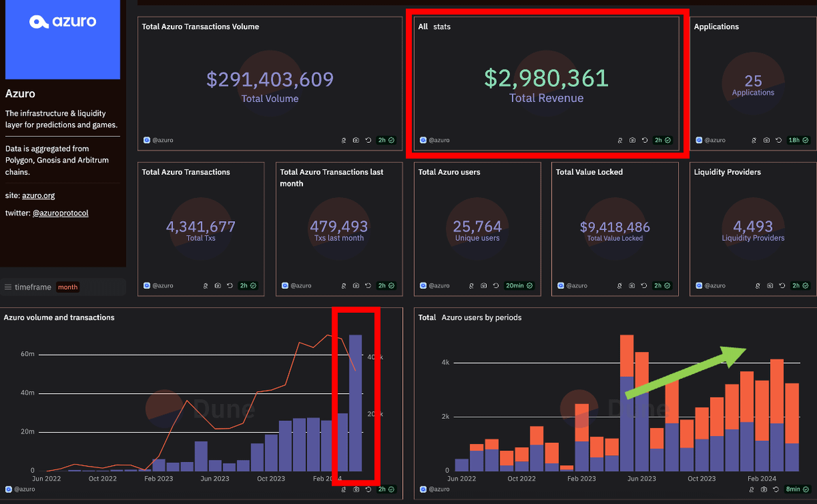This screenshot has height=504, width=817.
Task: Open the query icon under Total Azuro Transactions
Action: tap(206, 286)
